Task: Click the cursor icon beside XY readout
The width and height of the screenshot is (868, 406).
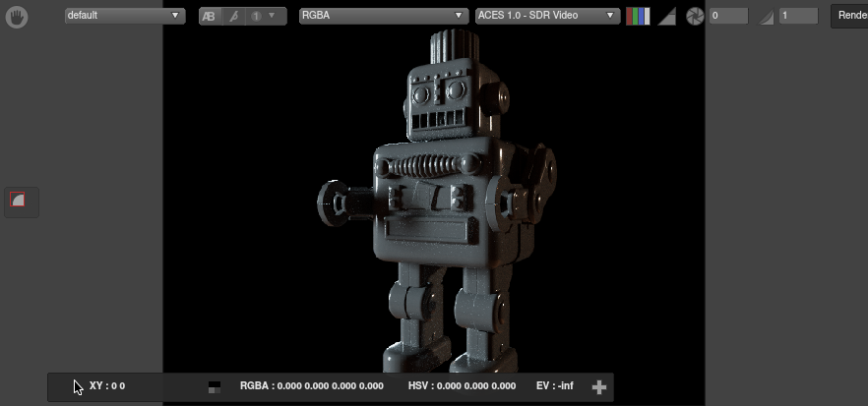Action: [78, 387]
